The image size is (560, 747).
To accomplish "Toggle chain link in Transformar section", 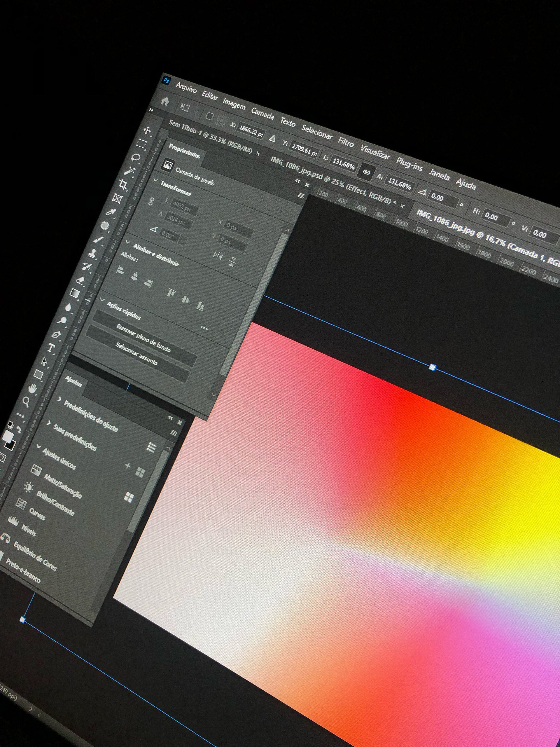I will point(151,202).
